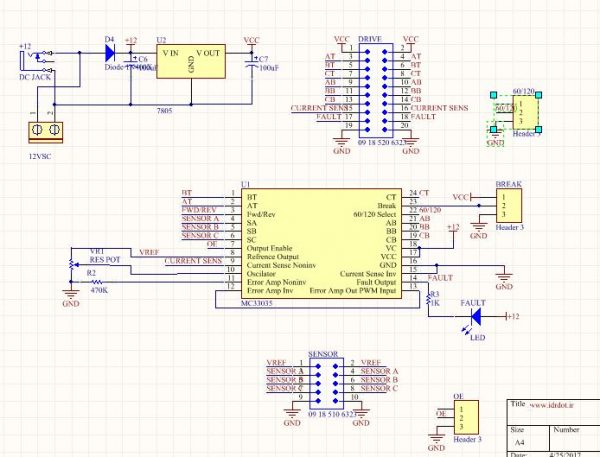The image size is (600, 457).
Task: Click the U1 designator label
Action: [x=245, y=184]
